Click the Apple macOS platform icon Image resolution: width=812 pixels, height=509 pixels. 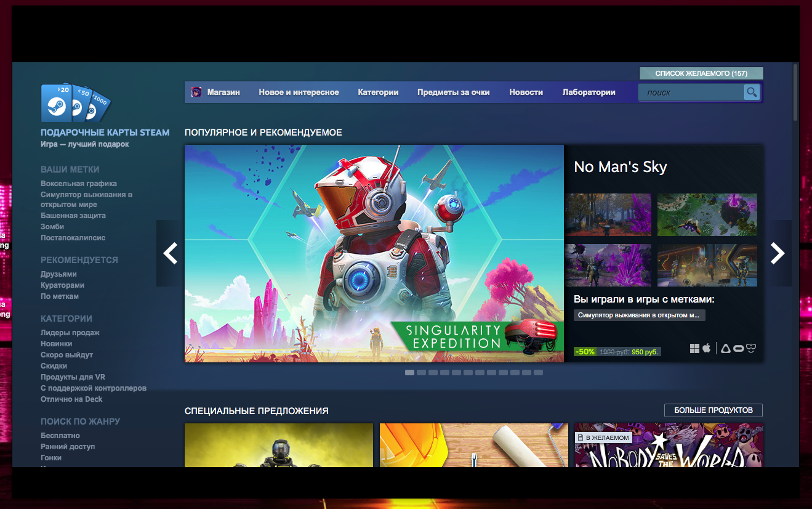[x=707, y=349]
